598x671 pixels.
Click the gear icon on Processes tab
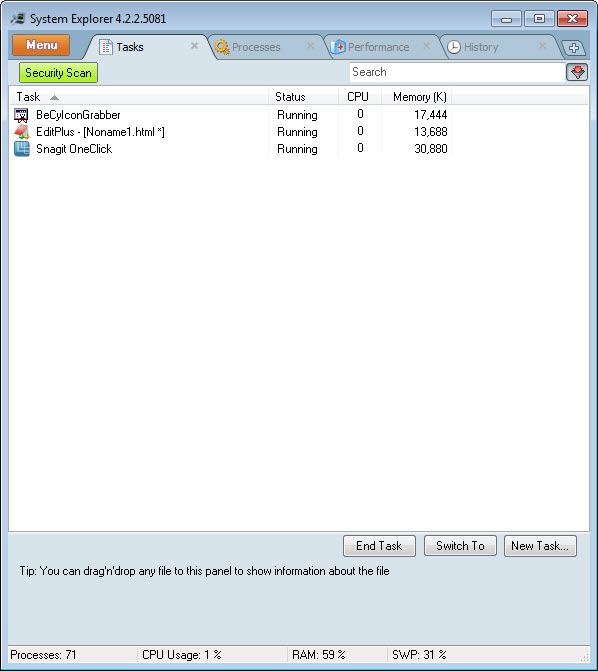pyautogui.click(x=222, y=47)
